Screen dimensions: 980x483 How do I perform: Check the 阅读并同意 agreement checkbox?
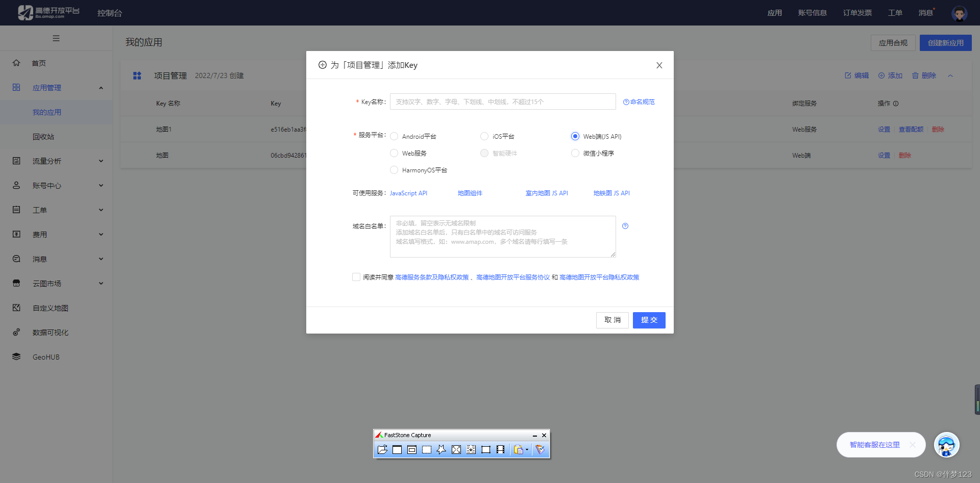click(x=356, y=277)
